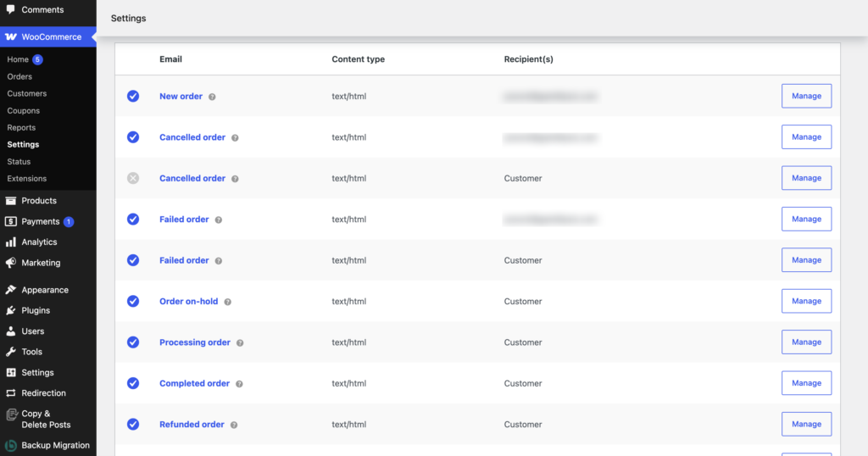Click the Backup Migration green icon
The image size is (868, 456).
[10, 446]
